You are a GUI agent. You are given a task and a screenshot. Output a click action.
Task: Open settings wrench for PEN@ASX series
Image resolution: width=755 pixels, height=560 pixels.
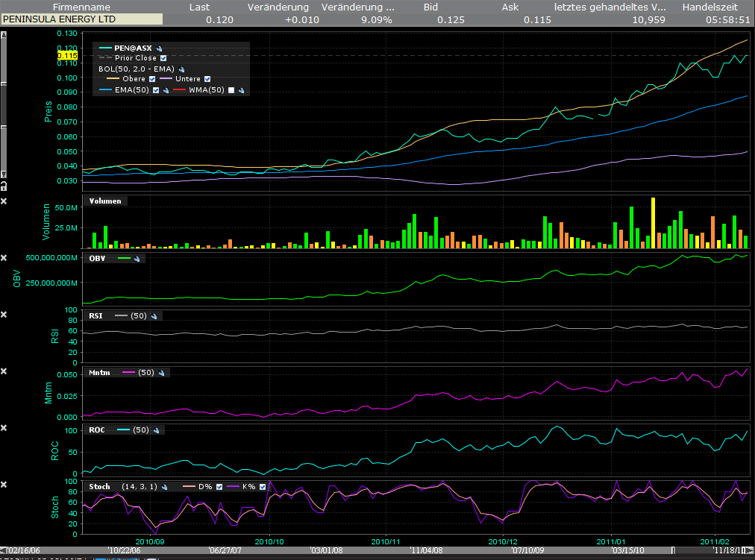tap(160, 48)
